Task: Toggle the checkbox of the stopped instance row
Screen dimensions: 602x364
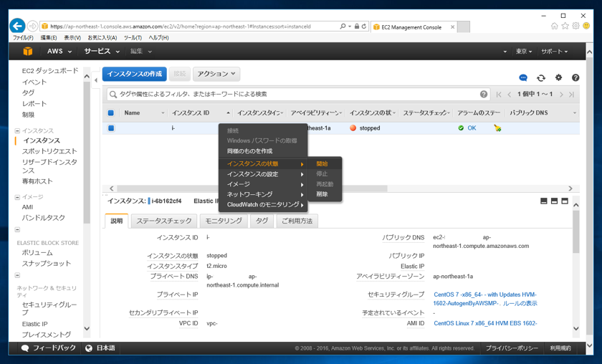Action: tap(111, 128)
